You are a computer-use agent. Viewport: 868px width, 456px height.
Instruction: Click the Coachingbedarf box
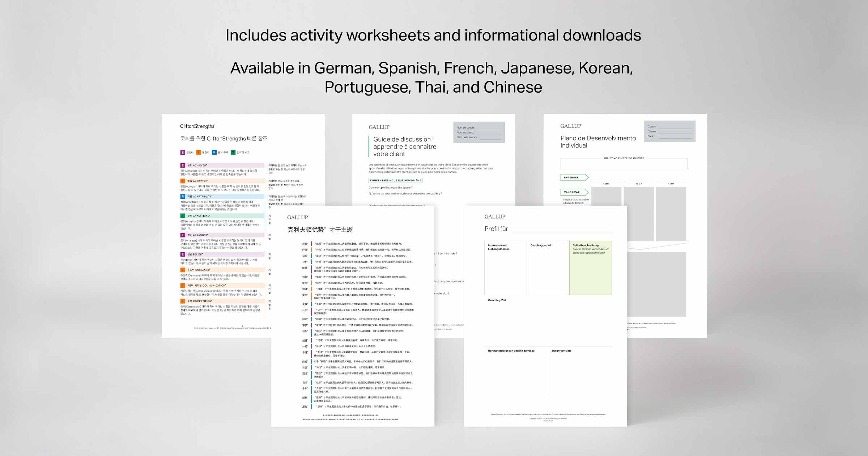pyautogui.click(x=548, y=268)
